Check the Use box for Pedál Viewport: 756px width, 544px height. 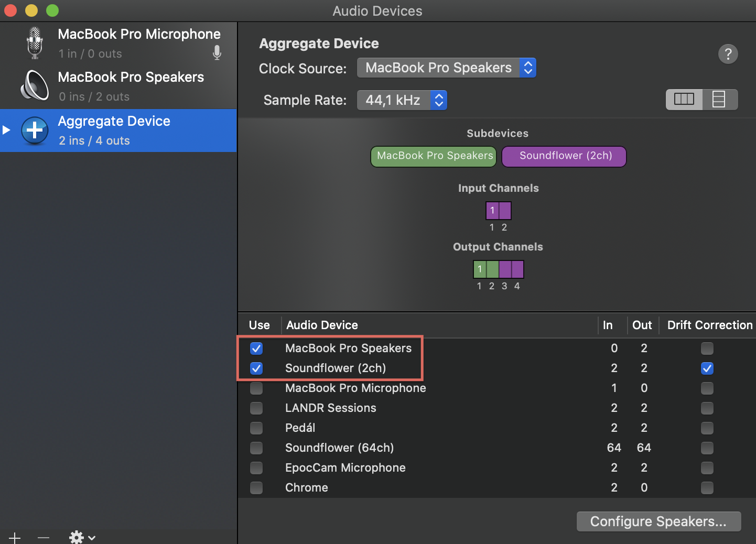click(x=256, y=428)
